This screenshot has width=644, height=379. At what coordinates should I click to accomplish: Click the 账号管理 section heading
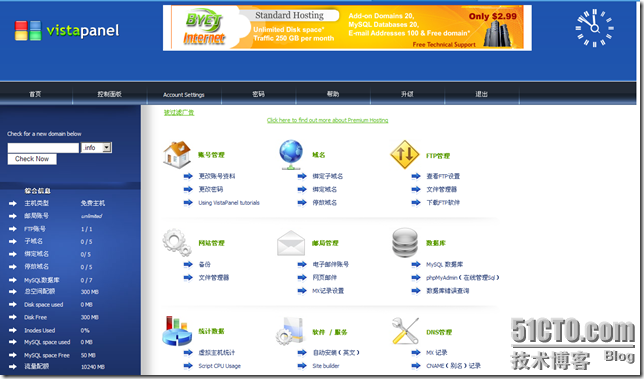click(x=211, y=155)
